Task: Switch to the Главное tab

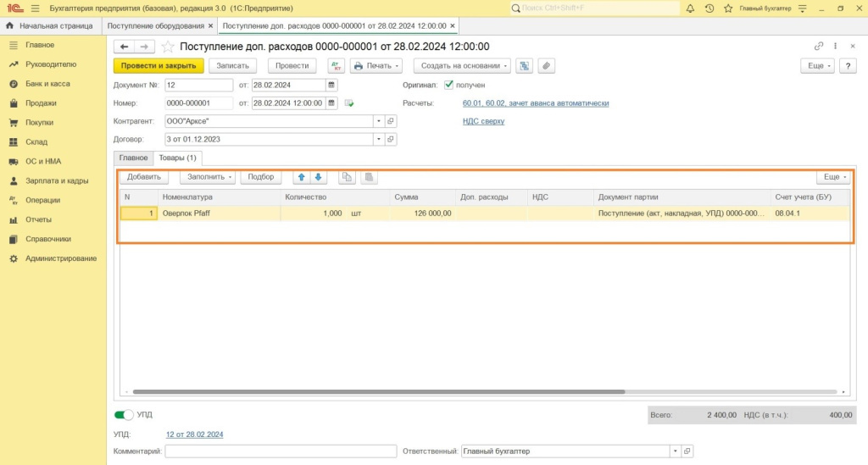Action: click(x=133, y=158)
